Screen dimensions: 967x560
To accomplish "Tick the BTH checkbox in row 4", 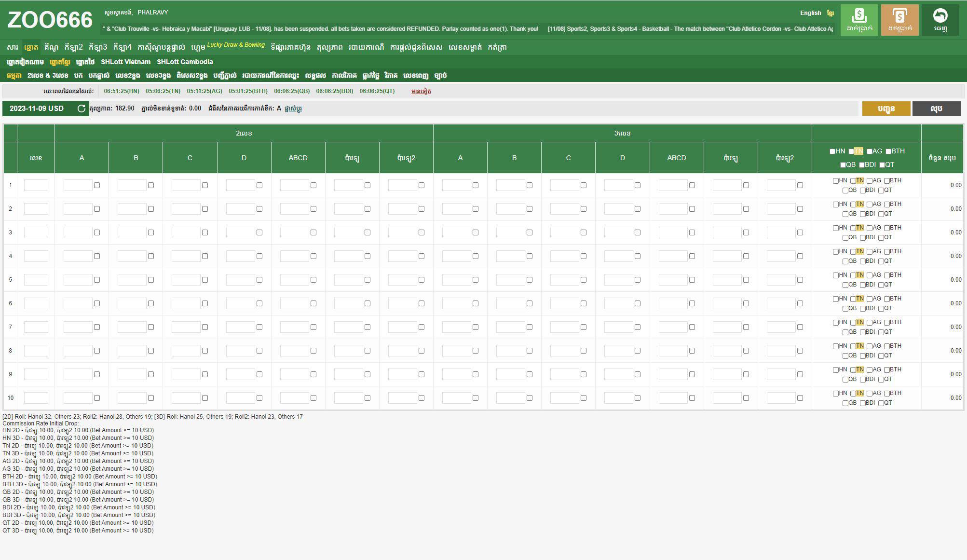I will 887,252.
